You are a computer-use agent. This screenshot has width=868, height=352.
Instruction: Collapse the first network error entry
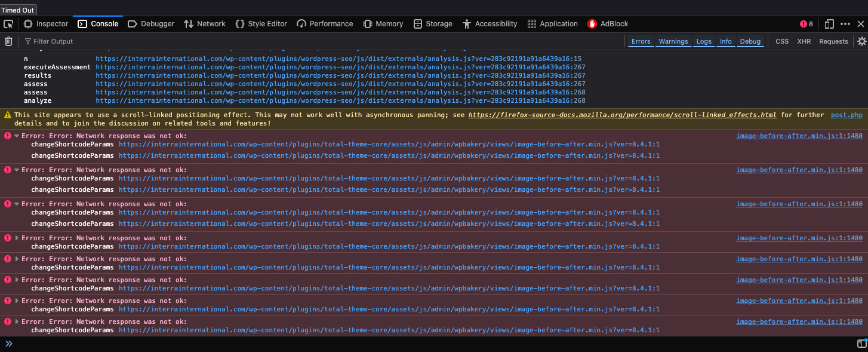click(x=17, y=136)
